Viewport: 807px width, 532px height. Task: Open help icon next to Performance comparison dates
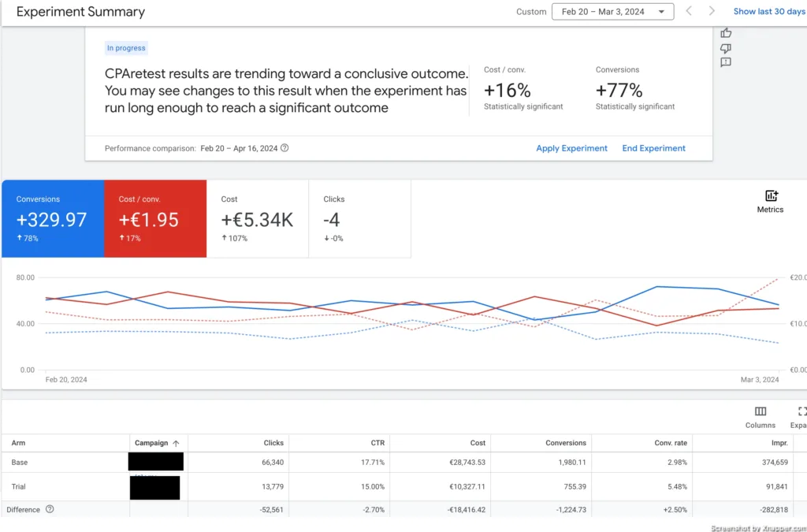click(x=284, y=148)
